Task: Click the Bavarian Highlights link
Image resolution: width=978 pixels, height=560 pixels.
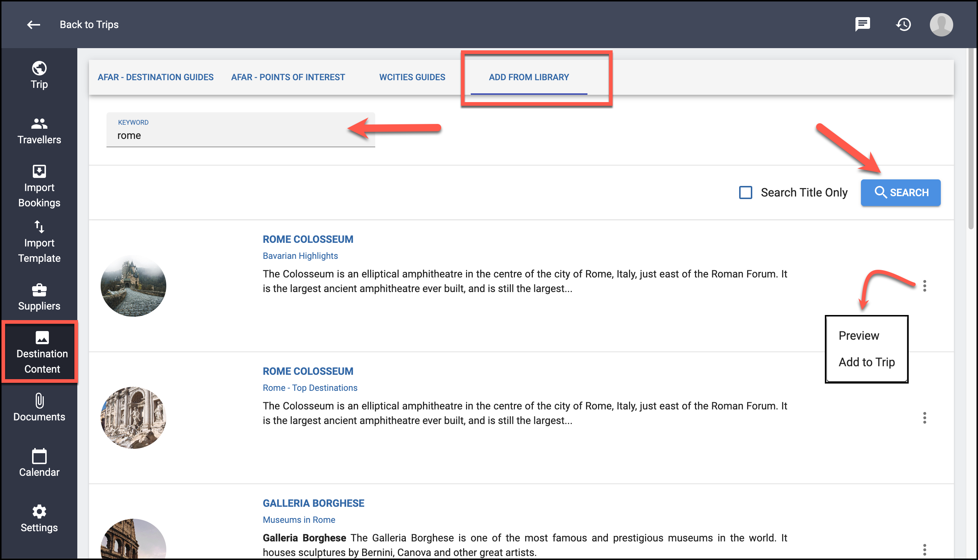Action: tap(300, 256)
